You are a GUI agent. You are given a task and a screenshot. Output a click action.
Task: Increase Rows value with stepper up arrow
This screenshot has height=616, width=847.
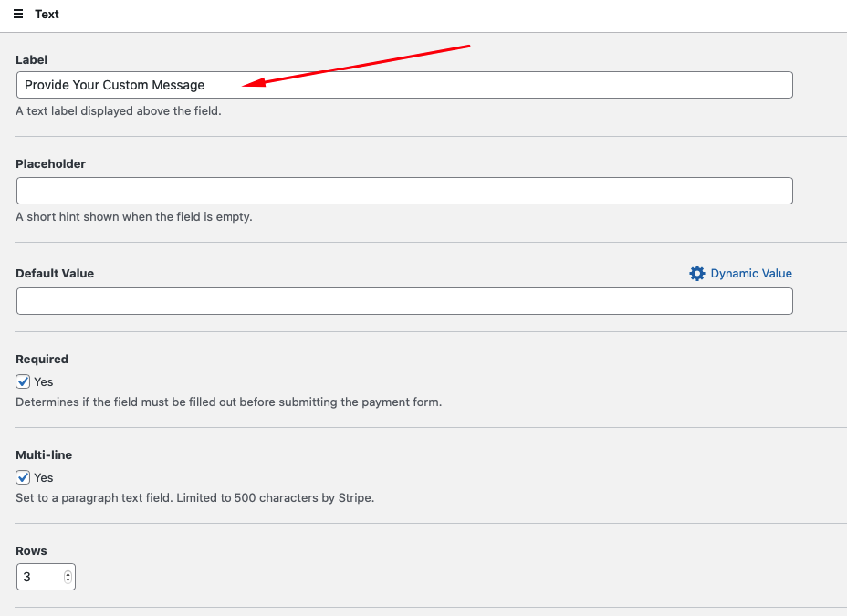(x=68, y=574)
